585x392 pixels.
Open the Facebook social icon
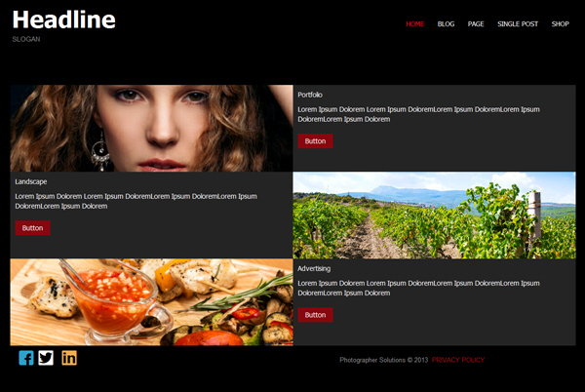tap(26, 358)
